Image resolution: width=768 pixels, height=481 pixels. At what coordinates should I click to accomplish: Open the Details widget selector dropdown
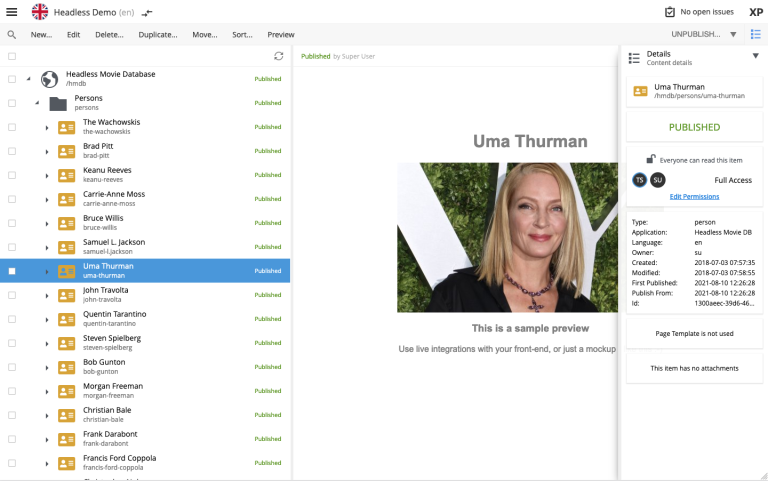755,56
